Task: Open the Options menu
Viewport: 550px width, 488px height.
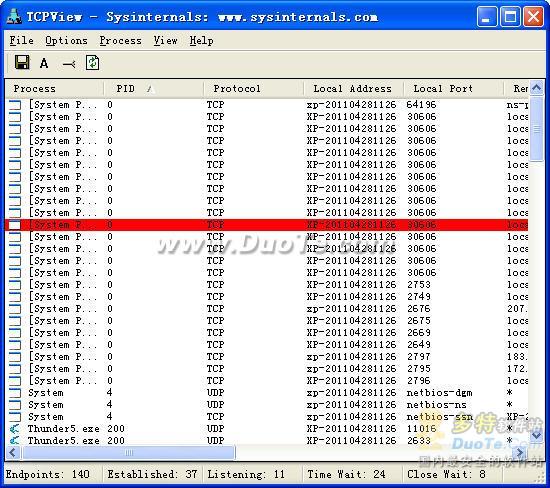Action: point(66,41)
